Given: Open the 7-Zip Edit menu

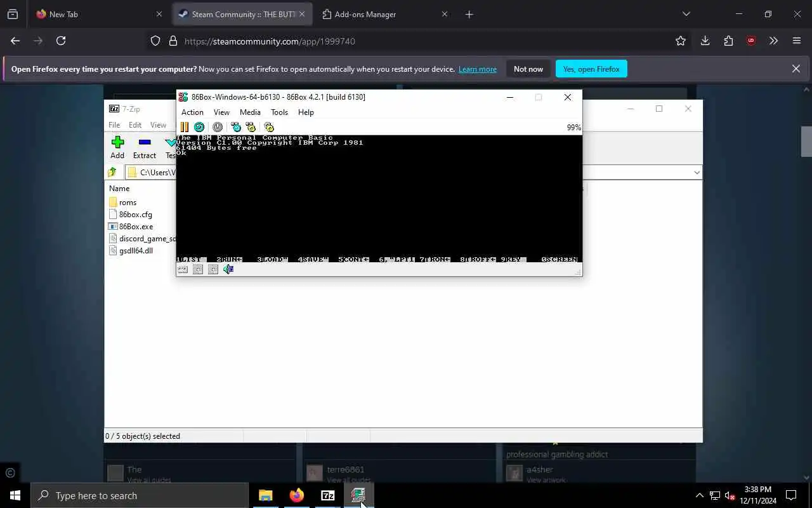Looking at the screenshot, I should tap(135, 125).
